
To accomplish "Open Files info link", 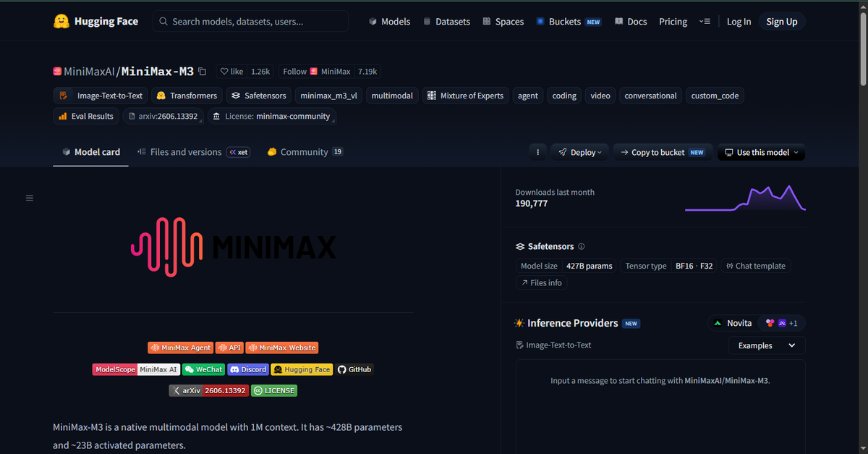I will (541, 282).
